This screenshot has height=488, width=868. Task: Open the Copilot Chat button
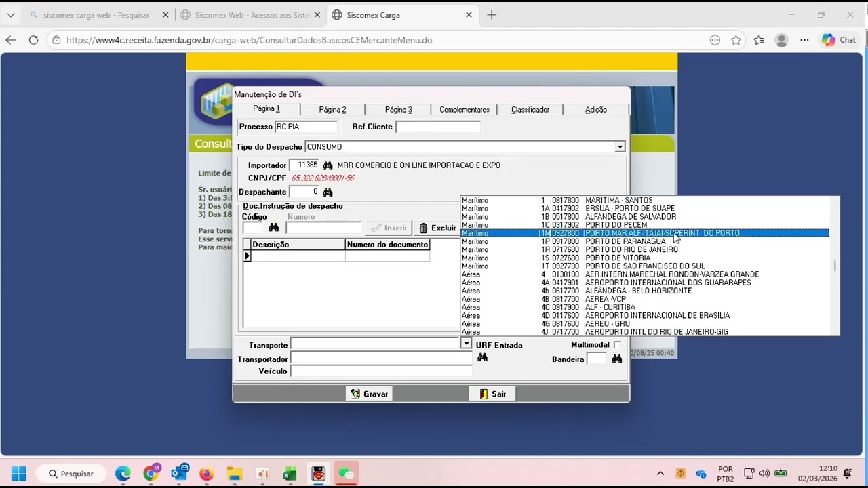tap(839, 40)
